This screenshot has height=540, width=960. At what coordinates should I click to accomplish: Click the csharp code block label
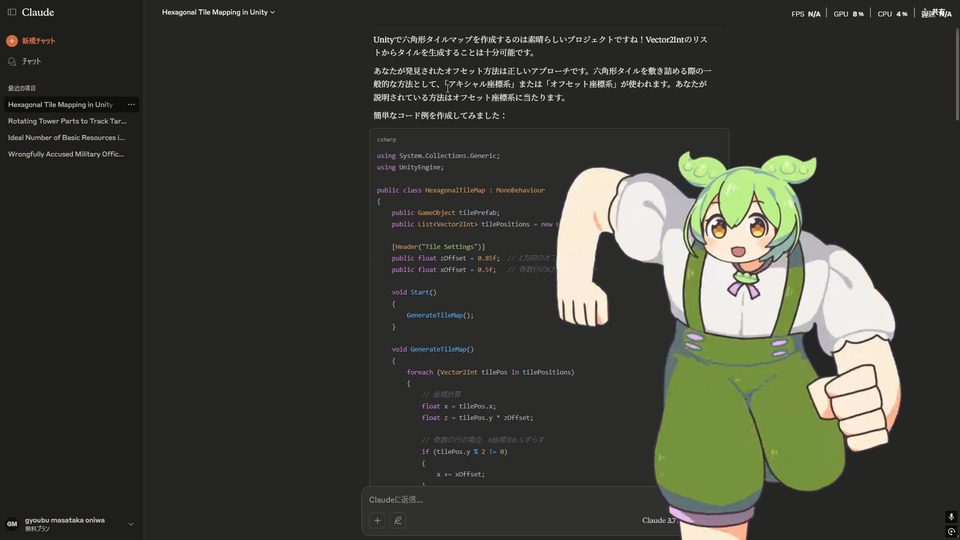[x=386, y=140]
